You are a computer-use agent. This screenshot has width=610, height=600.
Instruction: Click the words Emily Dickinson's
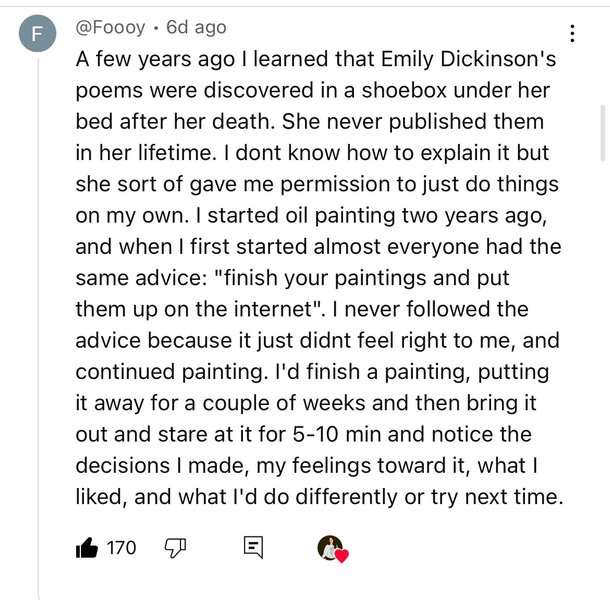(x=453, y=59)
